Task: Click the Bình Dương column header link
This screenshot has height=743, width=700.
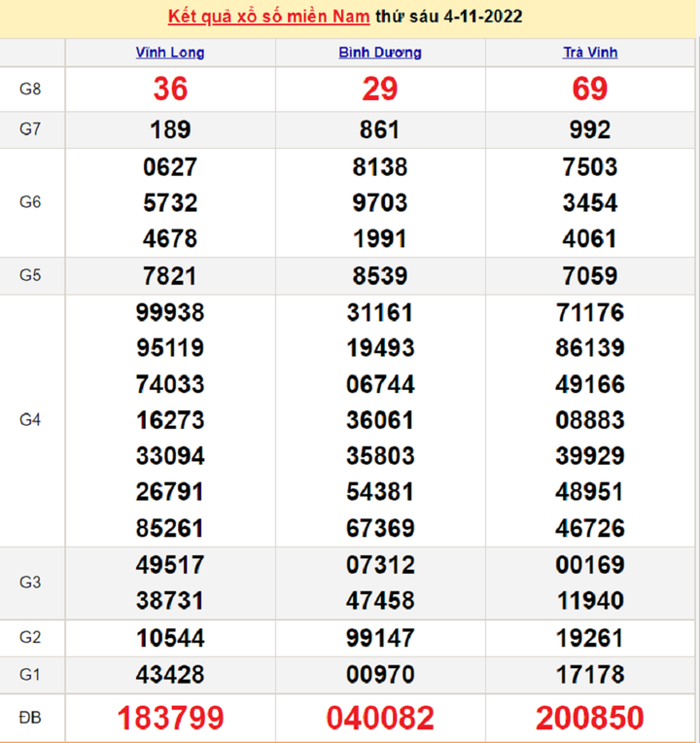Action: tap(380, 53)
